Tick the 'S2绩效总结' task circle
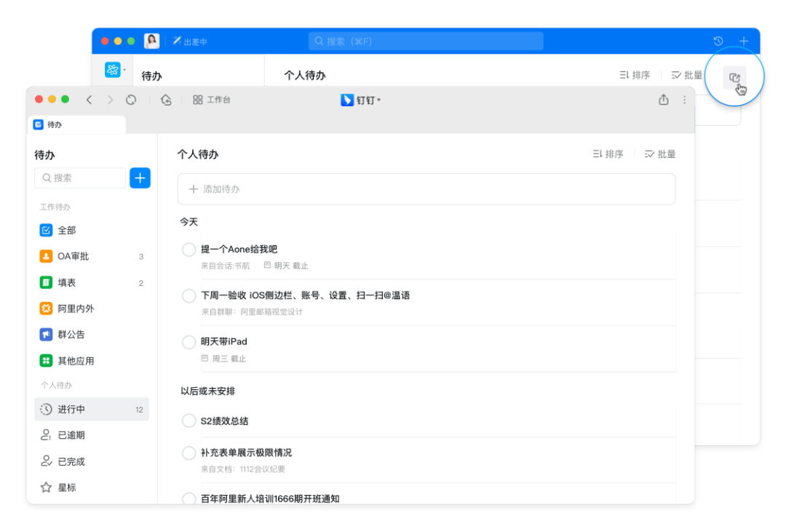The image size is (786, 532). 188,421
